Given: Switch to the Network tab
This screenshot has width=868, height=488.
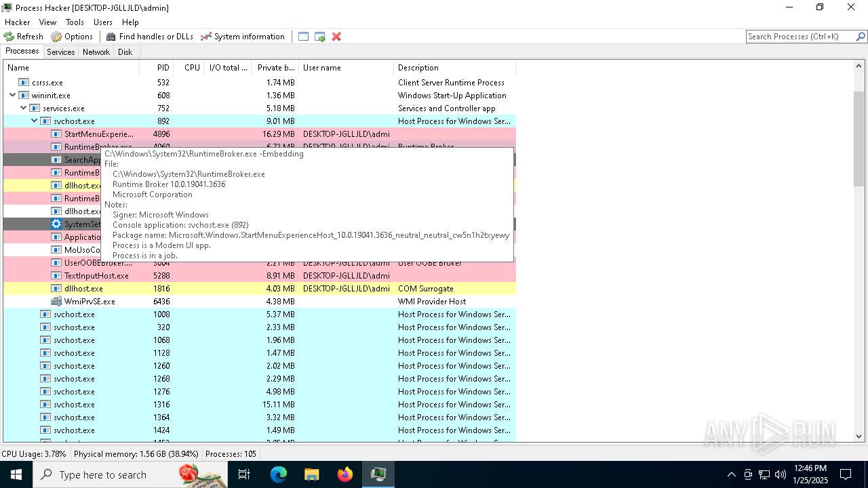Looking at the screenshot, I should click(x=96, y=52).
